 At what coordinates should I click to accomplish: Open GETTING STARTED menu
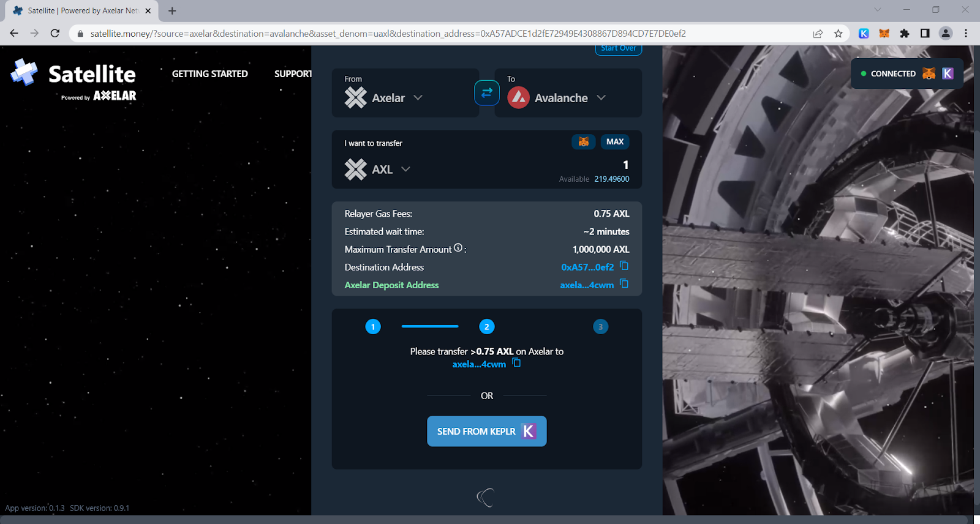[210, 73]
